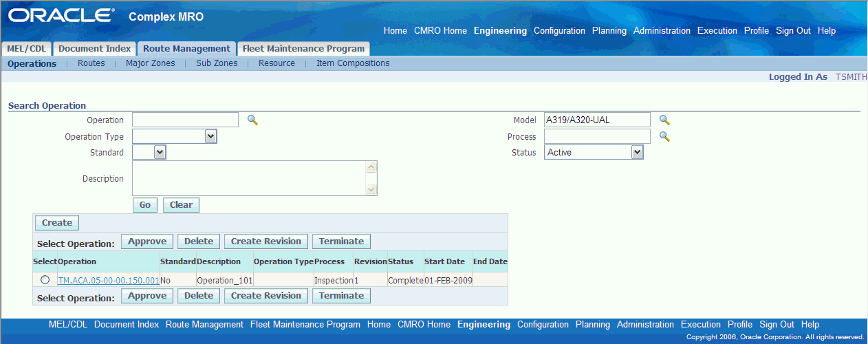Click the Approve button below the table

(147, 296)
